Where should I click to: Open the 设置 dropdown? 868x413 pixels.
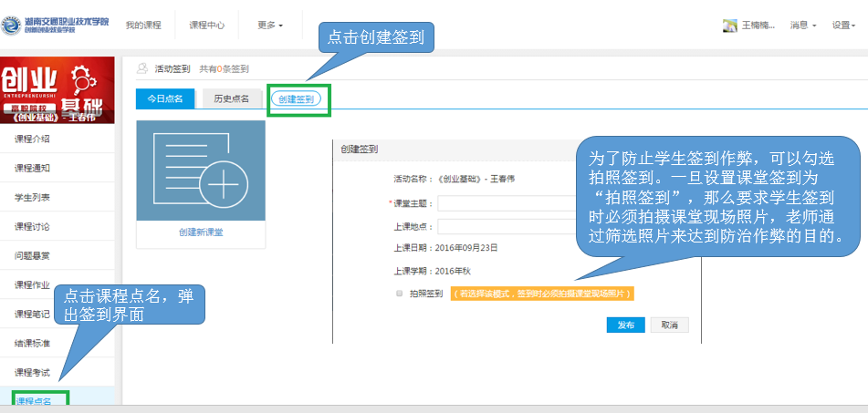(x=844, y=26)
